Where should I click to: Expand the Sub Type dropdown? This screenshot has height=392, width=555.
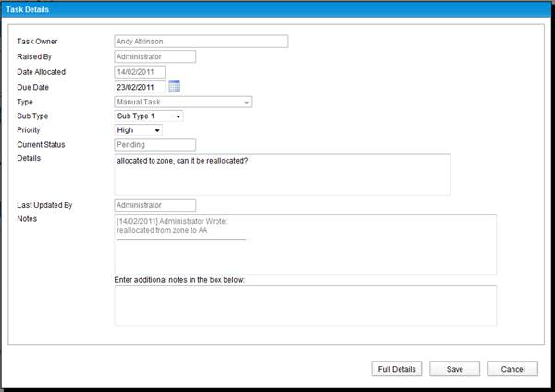coord(149,116)
